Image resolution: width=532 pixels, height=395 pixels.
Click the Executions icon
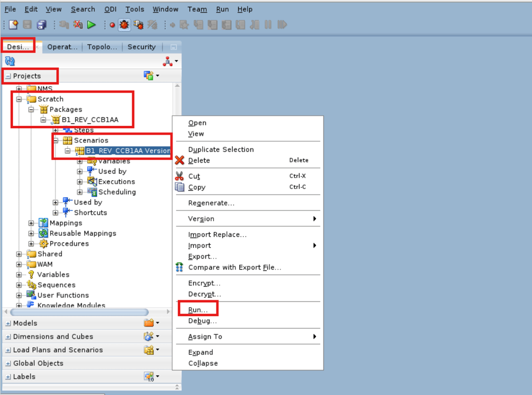coord(92,182)
